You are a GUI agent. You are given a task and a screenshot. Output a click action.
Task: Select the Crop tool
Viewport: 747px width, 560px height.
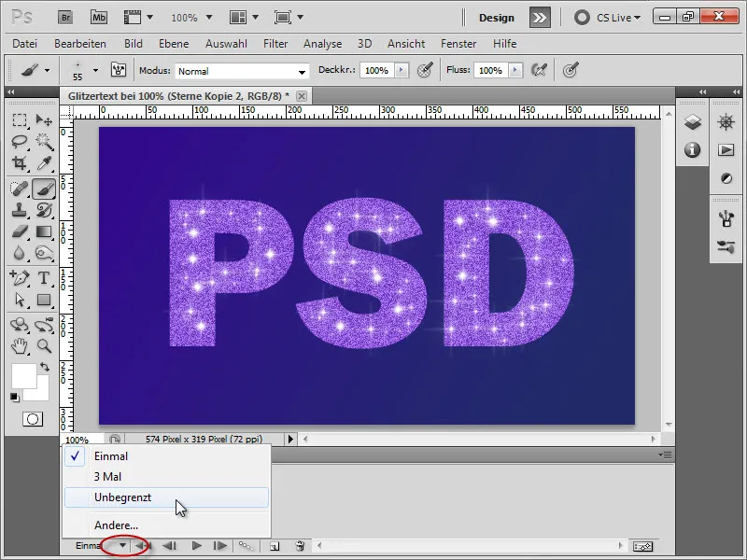pyautogui.click(x=20, y=163)
